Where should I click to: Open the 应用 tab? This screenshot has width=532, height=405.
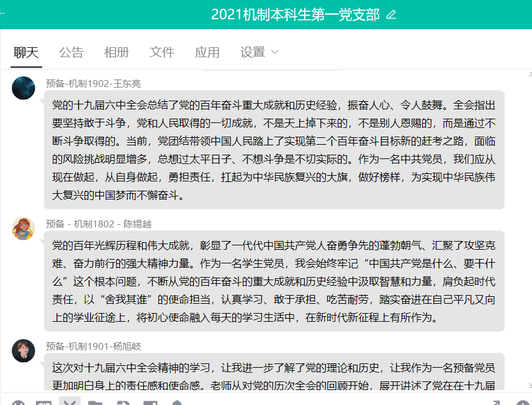point(207,53)
